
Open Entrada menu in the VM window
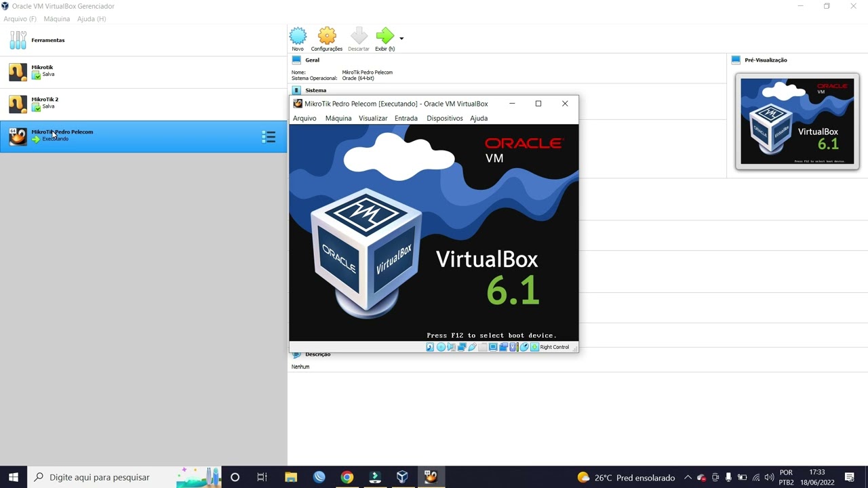(406, 118)
